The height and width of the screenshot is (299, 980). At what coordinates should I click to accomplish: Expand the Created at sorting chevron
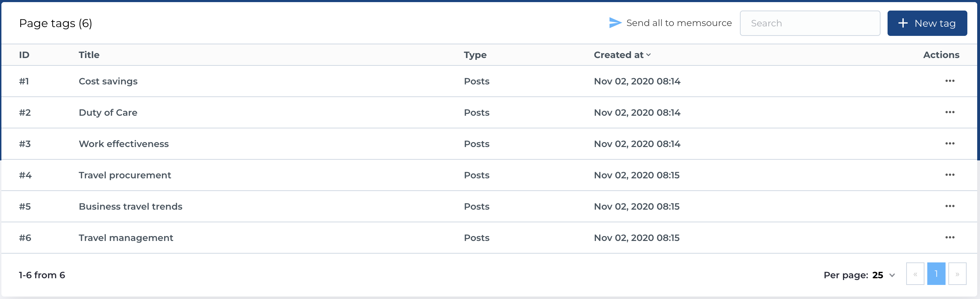click(648, 55)
